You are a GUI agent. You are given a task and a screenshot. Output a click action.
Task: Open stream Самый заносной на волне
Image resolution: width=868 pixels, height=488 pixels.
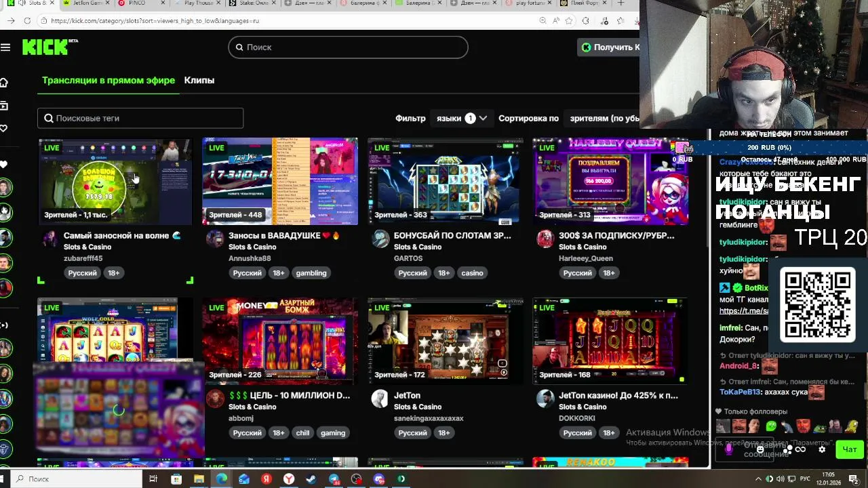pyautogui.click(x=122, y=235)
